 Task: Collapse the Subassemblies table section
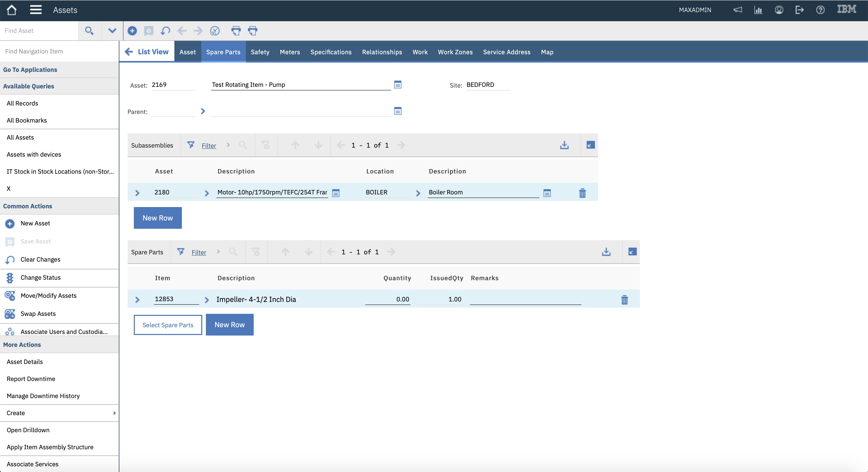pos(590,145)
